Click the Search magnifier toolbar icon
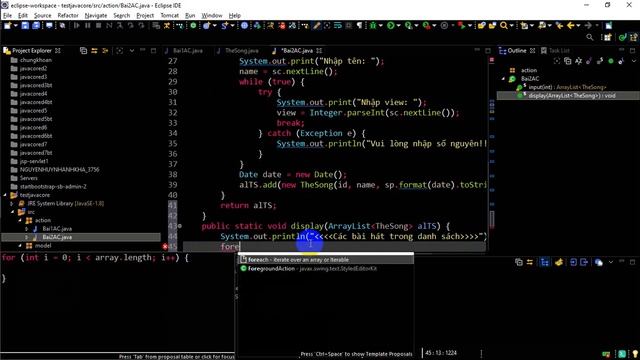Image resolution: width=640 pixels, height=360 pixels. click(504, 26)
